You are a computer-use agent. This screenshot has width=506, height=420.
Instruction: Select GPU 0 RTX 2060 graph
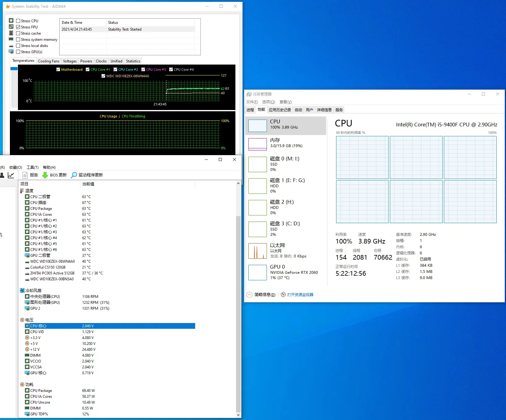[x=258, y=273]
